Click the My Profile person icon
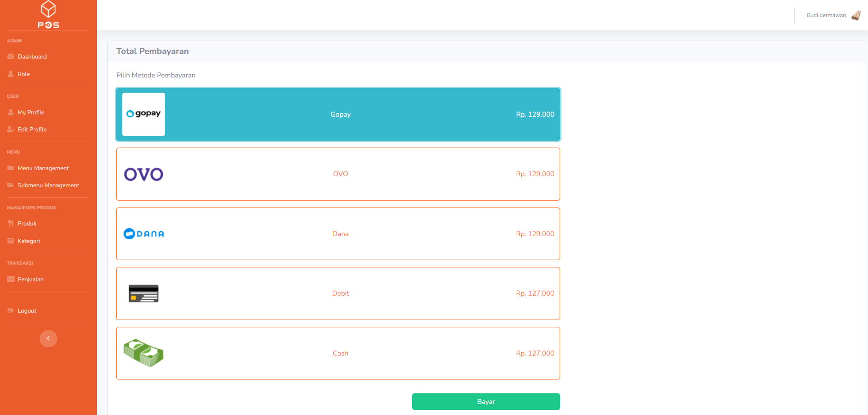 point(11,112)
